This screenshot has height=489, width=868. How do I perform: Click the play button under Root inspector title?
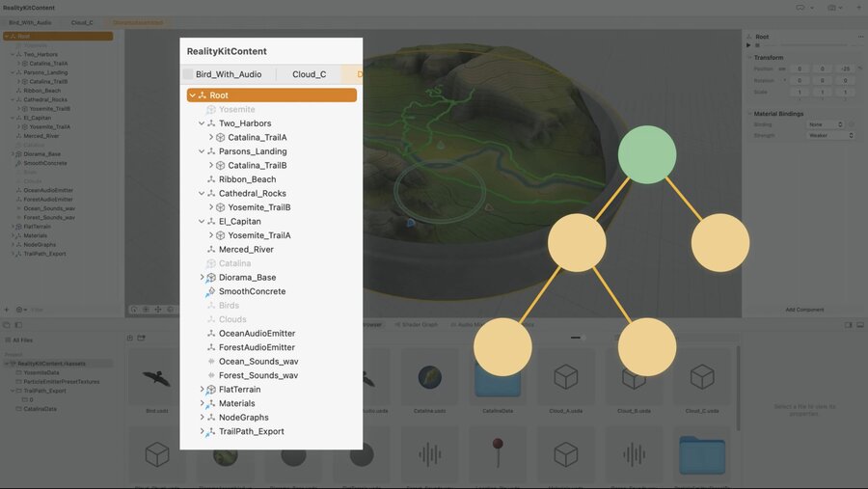(x=748, y=45)
